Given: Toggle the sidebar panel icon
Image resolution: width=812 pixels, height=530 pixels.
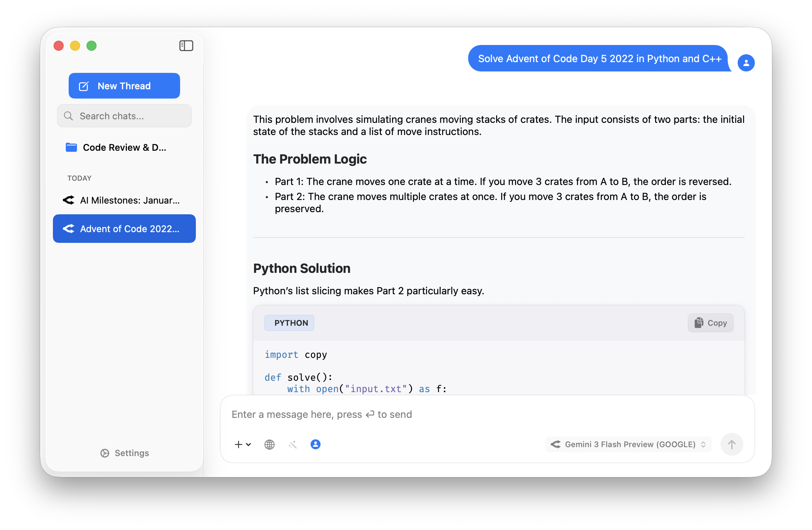Looking at the screenshot, I should 186,46.
